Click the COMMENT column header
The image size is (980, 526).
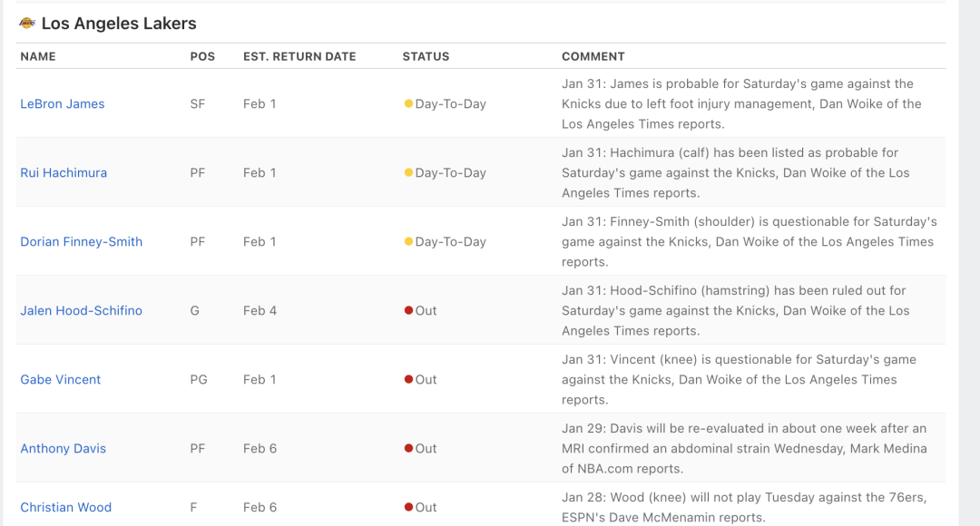click(x=593, y=56)
